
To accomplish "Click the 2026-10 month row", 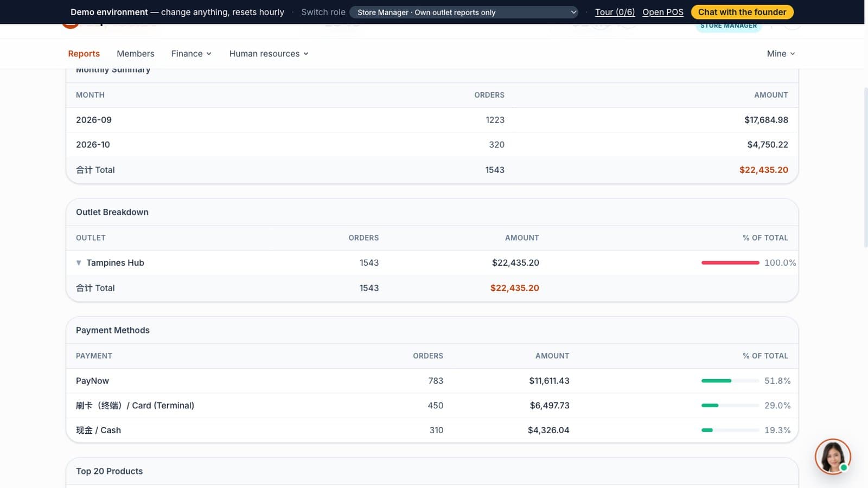I will point(432,145).
